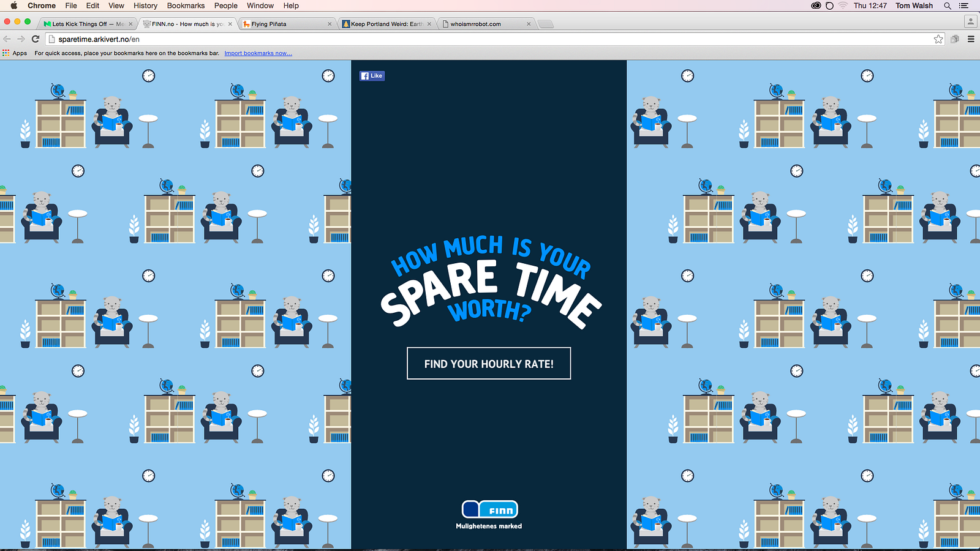Go forward to the next page
This screenshot has width=980, height=551.
click(21, 39)
